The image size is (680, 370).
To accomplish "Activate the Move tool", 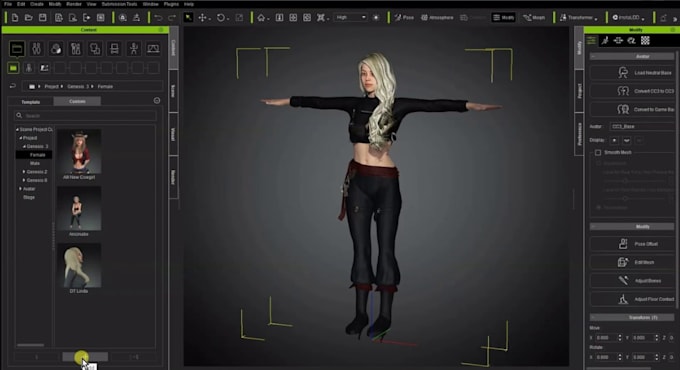I will pyautogui.click(x=203, y=18).
